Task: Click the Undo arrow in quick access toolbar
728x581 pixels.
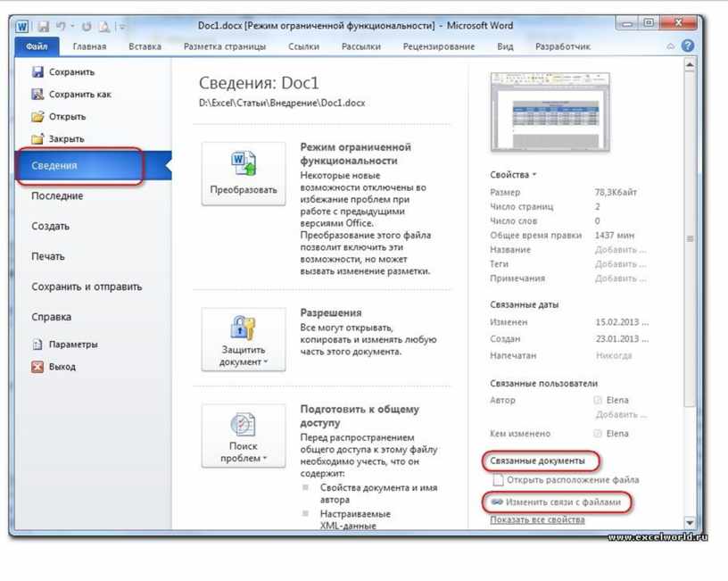Action: [62, 27]
